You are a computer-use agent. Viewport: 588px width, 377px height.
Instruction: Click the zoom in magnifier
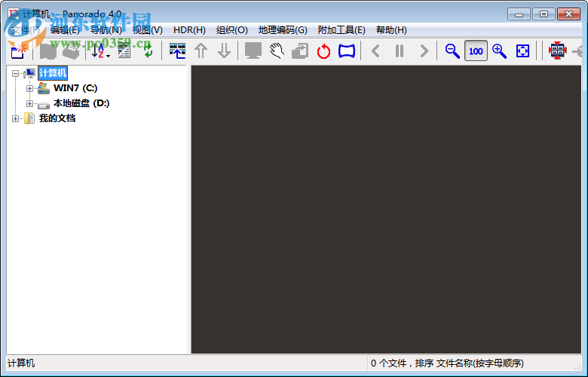[499, 51]
